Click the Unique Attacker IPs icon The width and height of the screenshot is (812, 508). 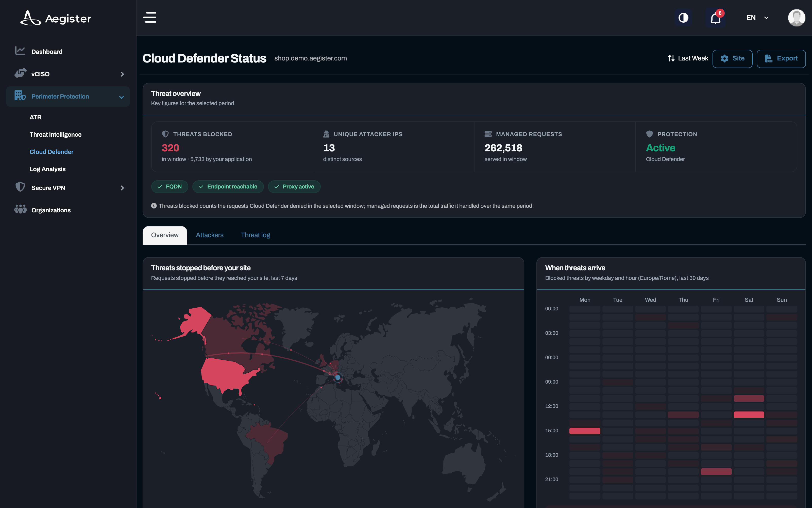point(326,134)
